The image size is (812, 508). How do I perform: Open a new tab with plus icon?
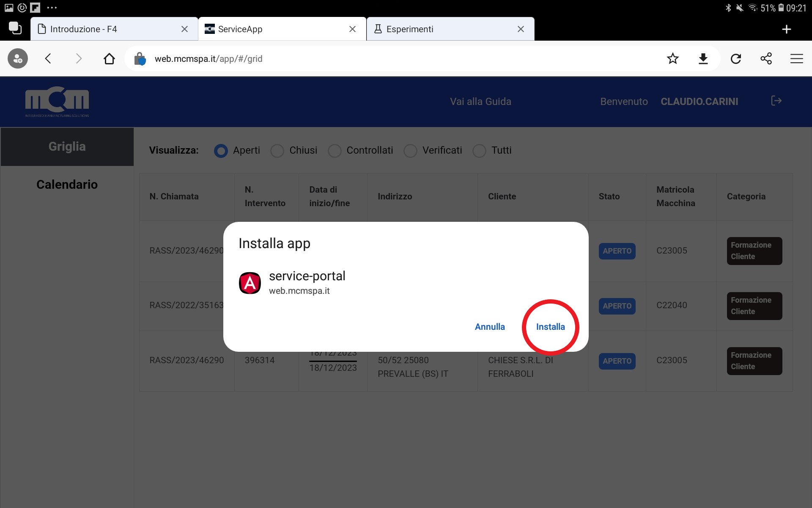[x=786, y=29]
